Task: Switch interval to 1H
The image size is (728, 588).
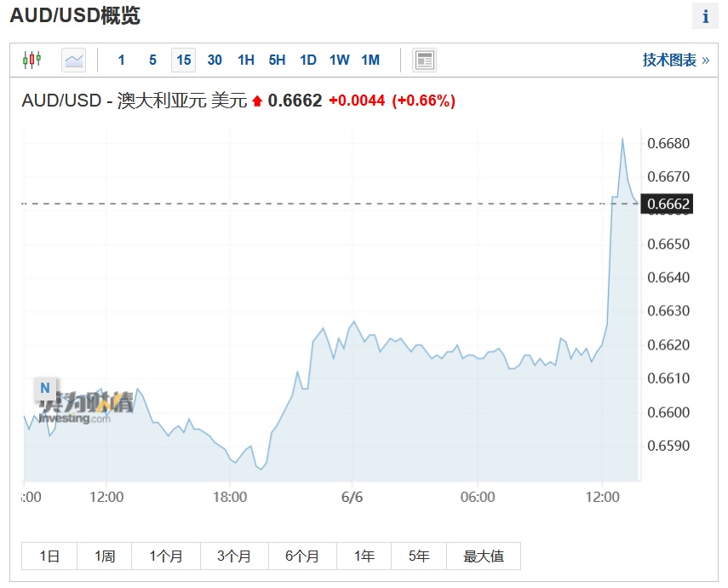Action: 246,60
